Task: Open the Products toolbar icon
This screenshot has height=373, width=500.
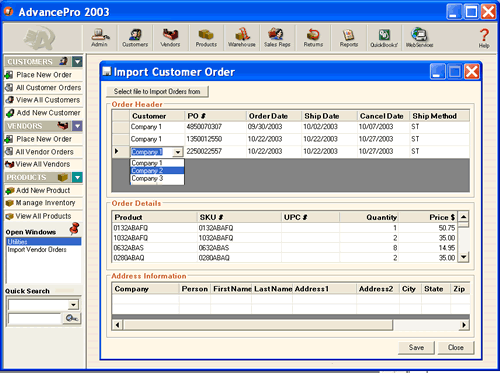Action: click(206, 37)
